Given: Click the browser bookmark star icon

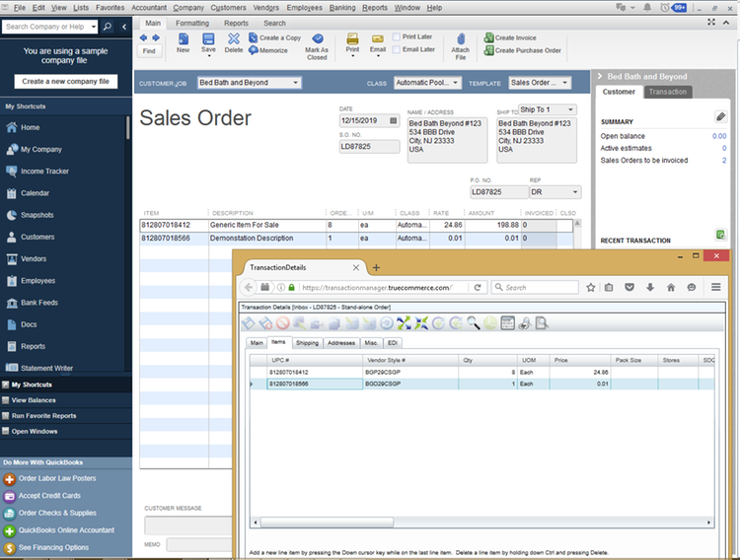Looking at the screenshot, I should click(590, 287).
